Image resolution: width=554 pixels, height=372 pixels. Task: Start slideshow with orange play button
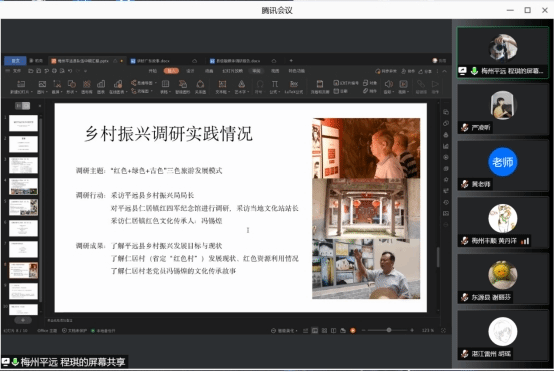click(353, 331)
